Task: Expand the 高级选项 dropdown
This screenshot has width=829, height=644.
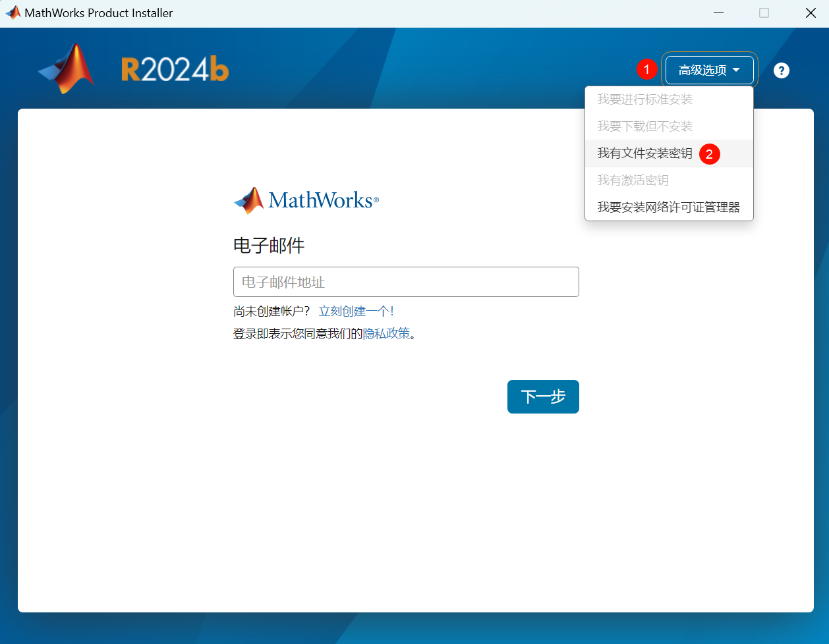Action: [x=709, y=70]
